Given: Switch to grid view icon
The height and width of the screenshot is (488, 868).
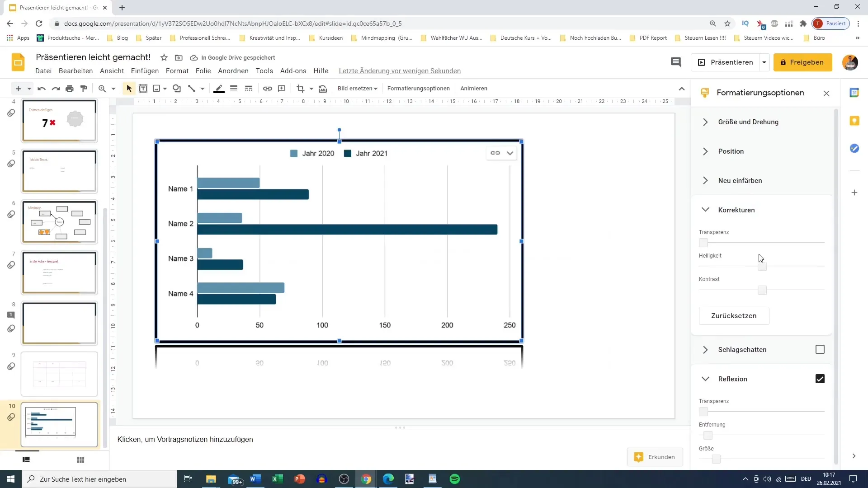Looking at the screenshot, I should (x=80, y=460).
